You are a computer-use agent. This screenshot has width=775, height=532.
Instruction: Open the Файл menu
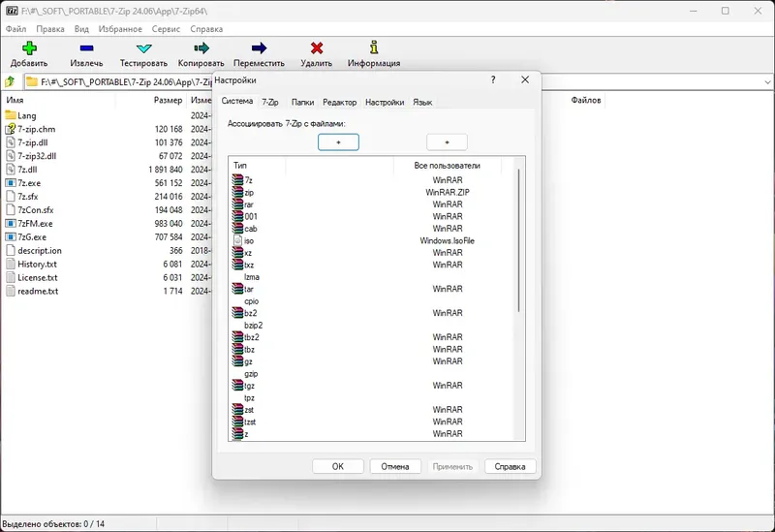(15, 29)
